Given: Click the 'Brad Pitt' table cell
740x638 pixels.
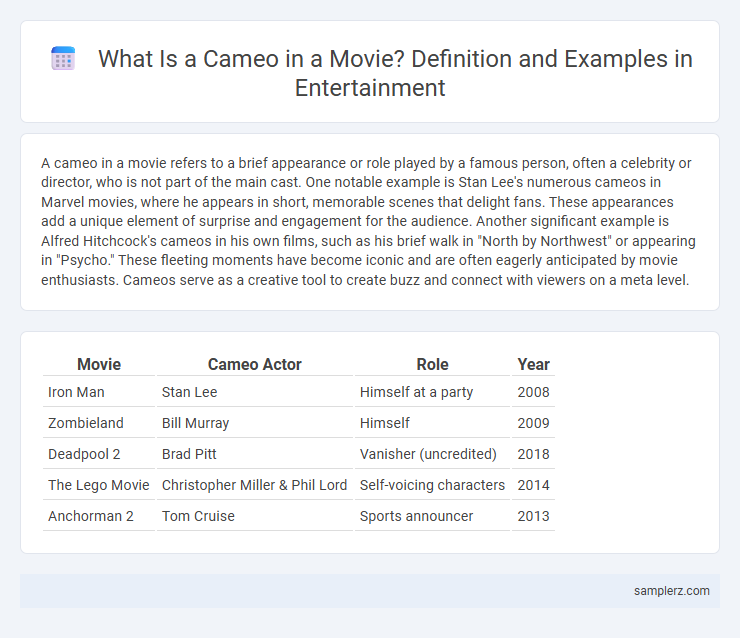Looking at the screenshot, I should pos(255,454).
